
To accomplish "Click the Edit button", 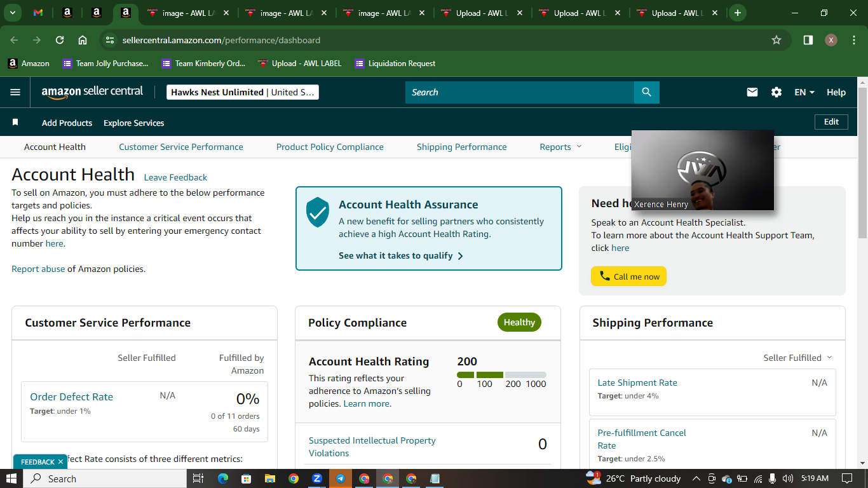I will 831,122.
